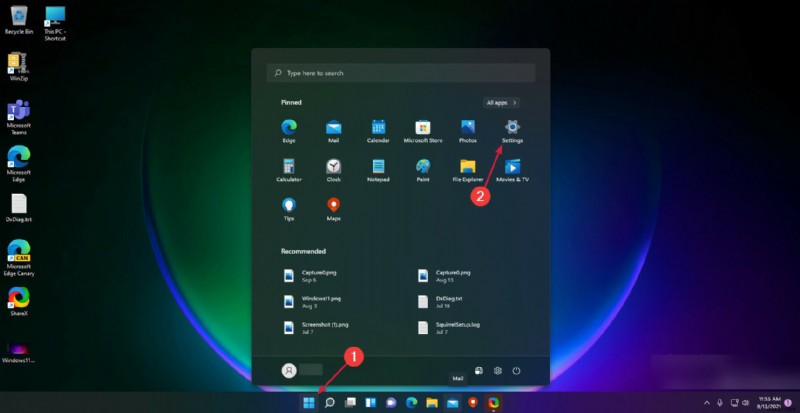The image size is (800, 413).
Task: Open File Explorer from pinned apps
Action: point(467,171)
